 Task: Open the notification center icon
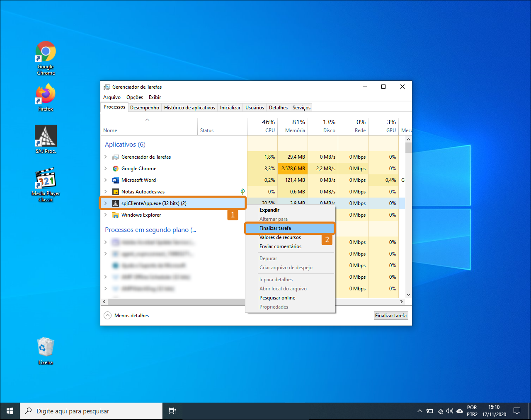(x=517, y=411)
